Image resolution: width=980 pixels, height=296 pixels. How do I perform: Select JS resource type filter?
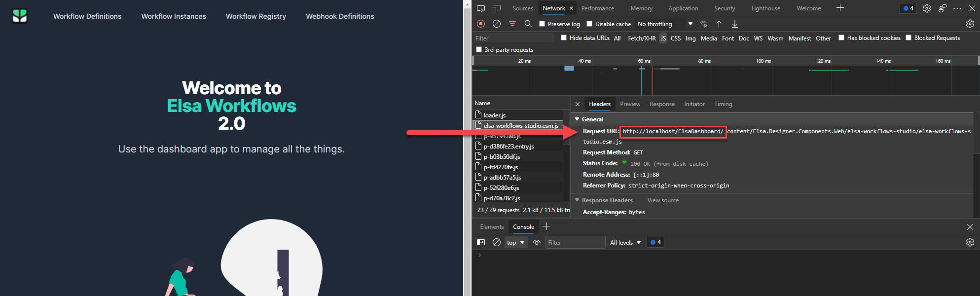coord(663,38)
